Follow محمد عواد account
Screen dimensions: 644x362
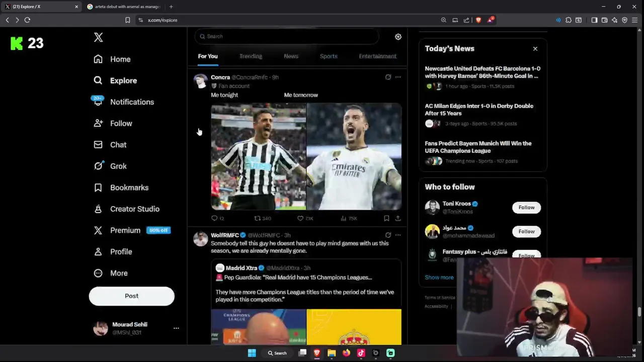pos(526,232)
